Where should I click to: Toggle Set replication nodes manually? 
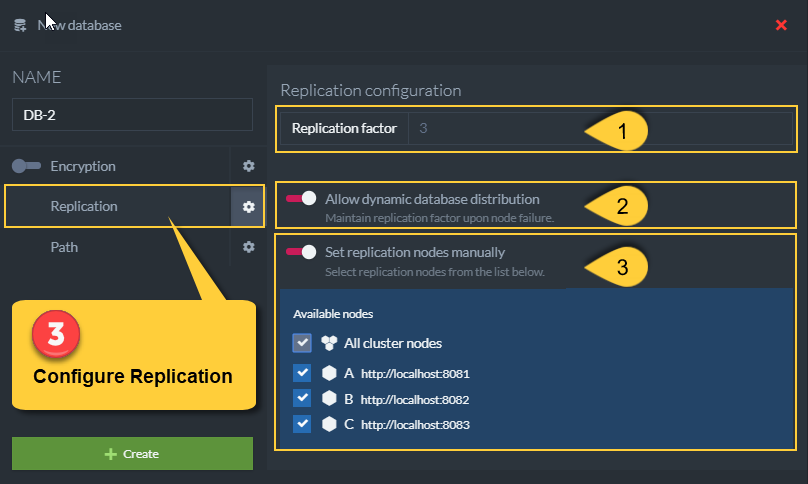301,252
